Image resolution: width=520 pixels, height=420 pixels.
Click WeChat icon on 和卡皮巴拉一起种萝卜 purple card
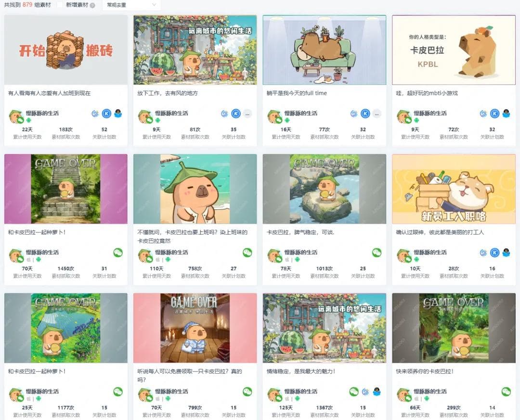[118, 253]
